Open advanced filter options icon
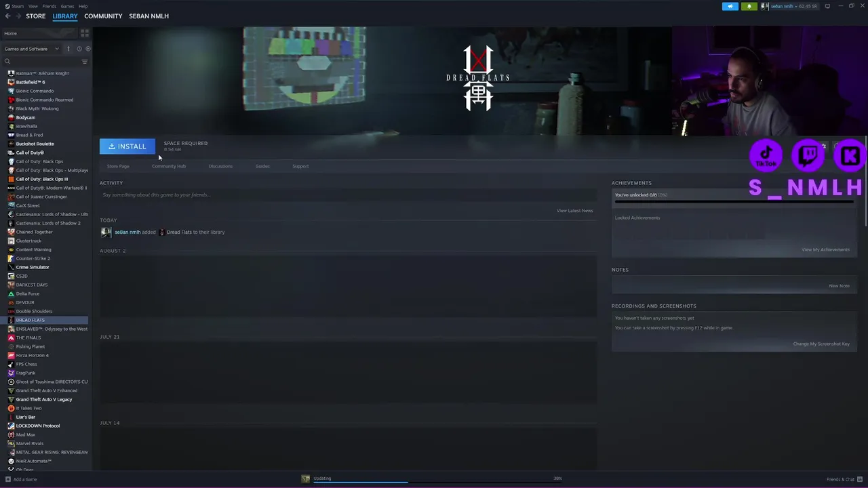 point(85,62)
